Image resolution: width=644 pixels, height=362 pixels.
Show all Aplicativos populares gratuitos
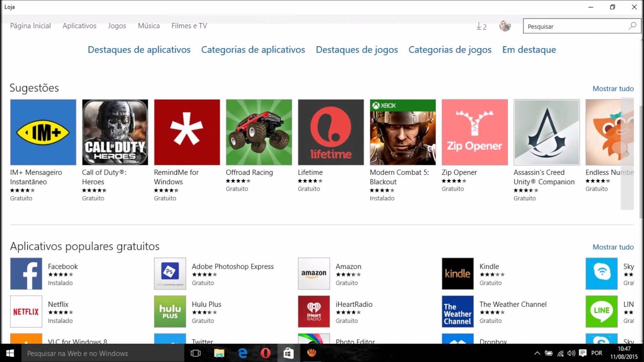tap(613, 247)
